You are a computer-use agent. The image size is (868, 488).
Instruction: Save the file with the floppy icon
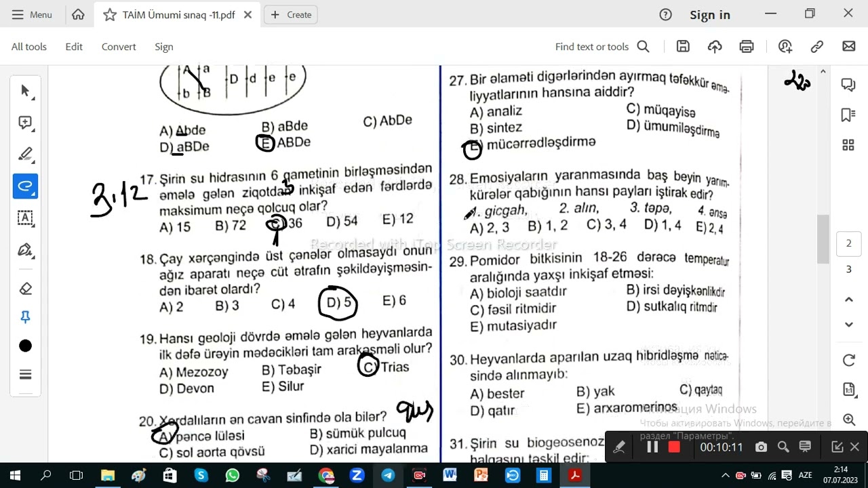pos(683,46)
